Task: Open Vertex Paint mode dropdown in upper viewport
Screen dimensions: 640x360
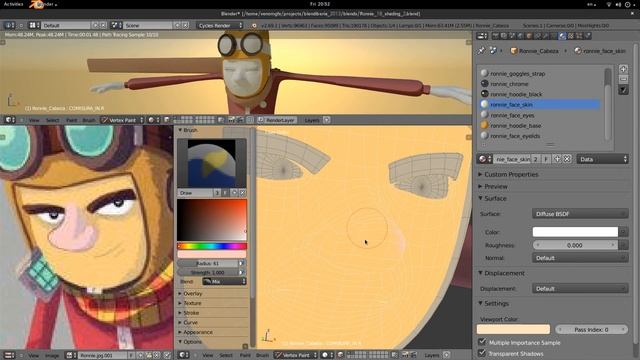Action: tap(122, 120)
